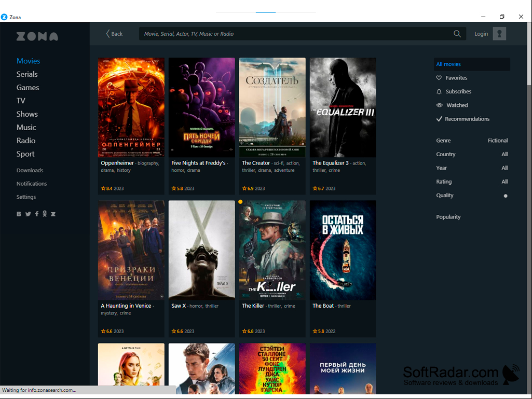Click The Boat title text
Screen dimensions: 532x399
pos(323,306)
